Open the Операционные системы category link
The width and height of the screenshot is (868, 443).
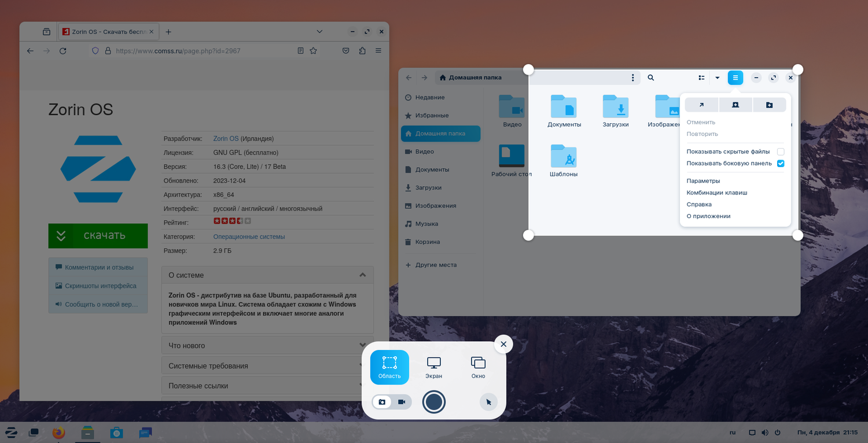tap(249, 237)
